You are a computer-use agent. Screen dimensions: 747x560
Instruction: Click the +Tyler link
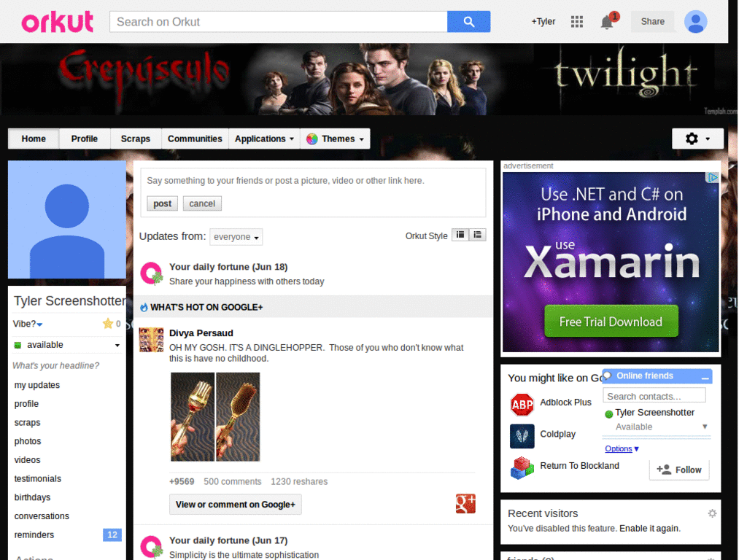(543, 21)
